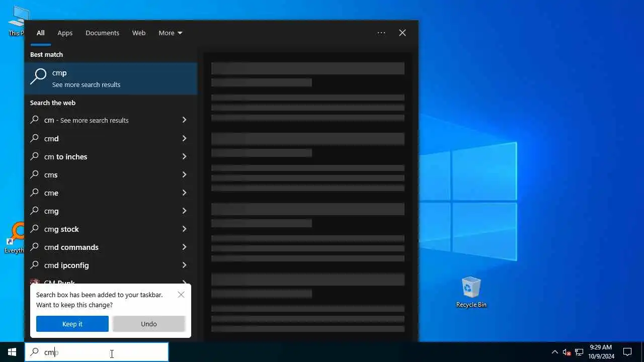
Task: Expand the arrow beside 'cmd ipconfig'
Action: click(184, 265)
